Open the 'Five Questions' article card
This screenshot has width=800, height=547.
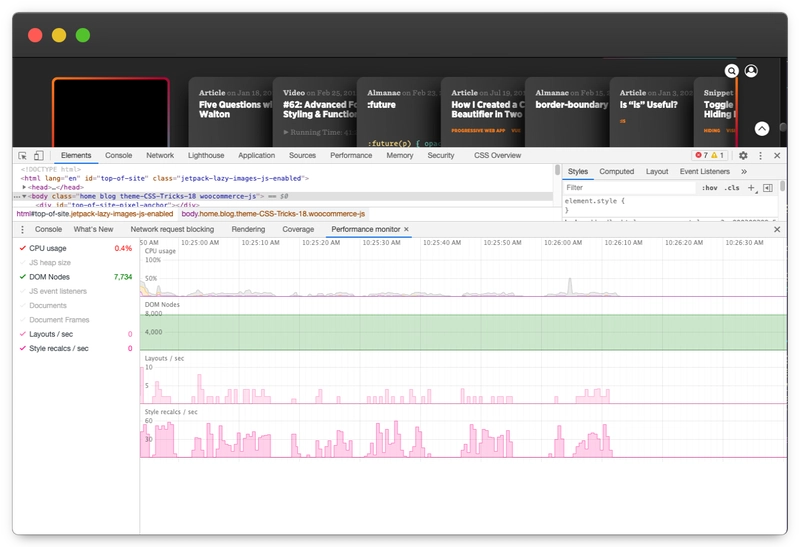[x=231, y=112]
